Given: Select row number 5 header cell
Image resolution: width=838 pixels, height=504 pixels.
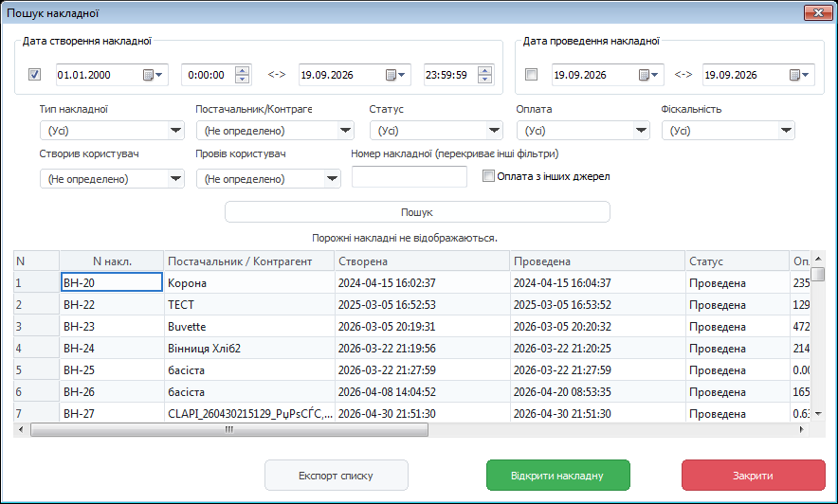Looking at the screenshot, I should click(x=36, y=370).
